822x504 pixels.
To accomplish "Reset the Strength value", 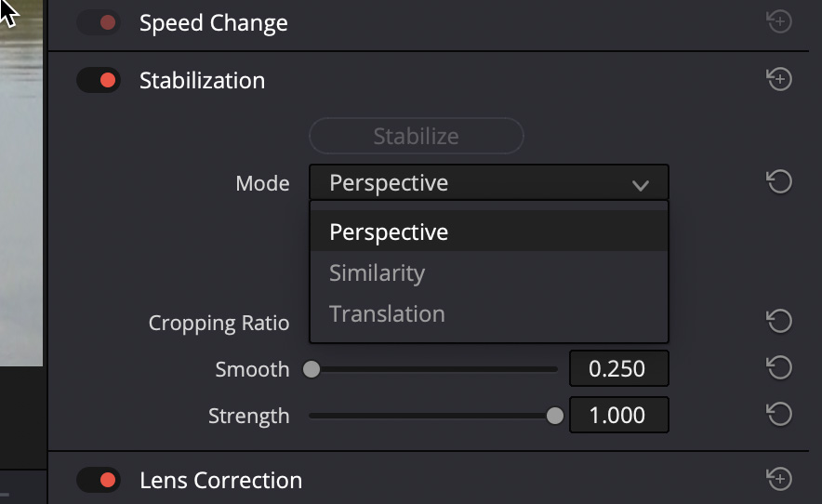I will 779,415.
